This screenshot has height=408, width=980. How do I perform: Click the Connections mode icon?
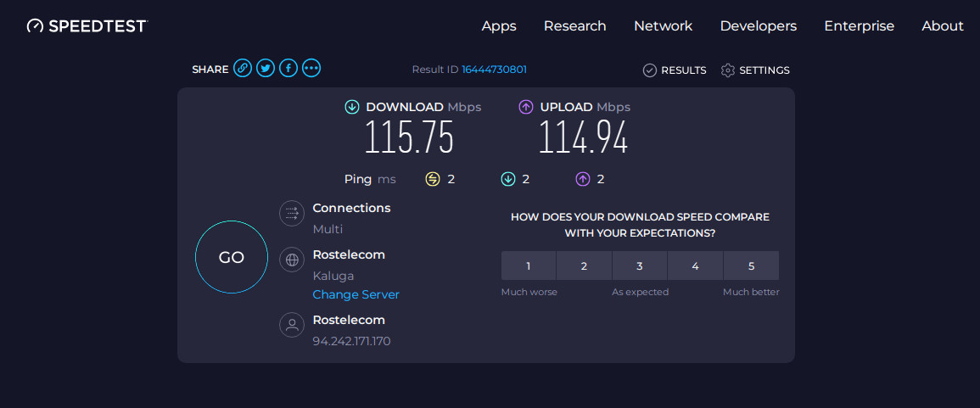tap(292, 213)
